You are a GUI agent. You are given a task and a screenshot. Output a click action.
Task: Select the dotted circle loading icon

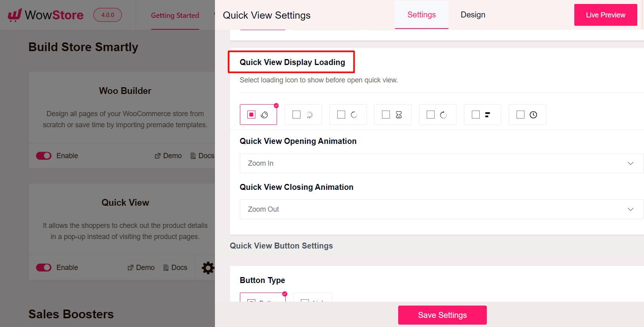438,115
